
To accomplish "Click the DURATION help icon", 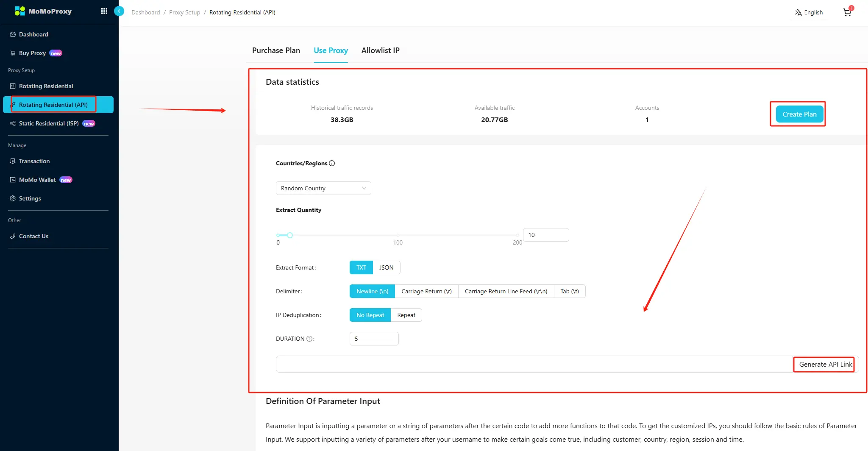I will [x=309, y=339].
